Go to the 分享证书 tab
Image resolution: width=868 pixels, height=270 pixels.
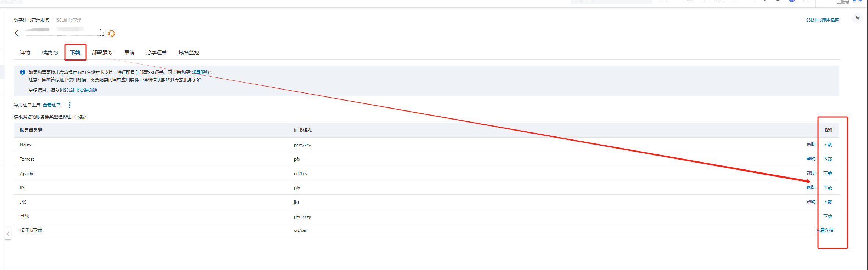coord(156,53)
